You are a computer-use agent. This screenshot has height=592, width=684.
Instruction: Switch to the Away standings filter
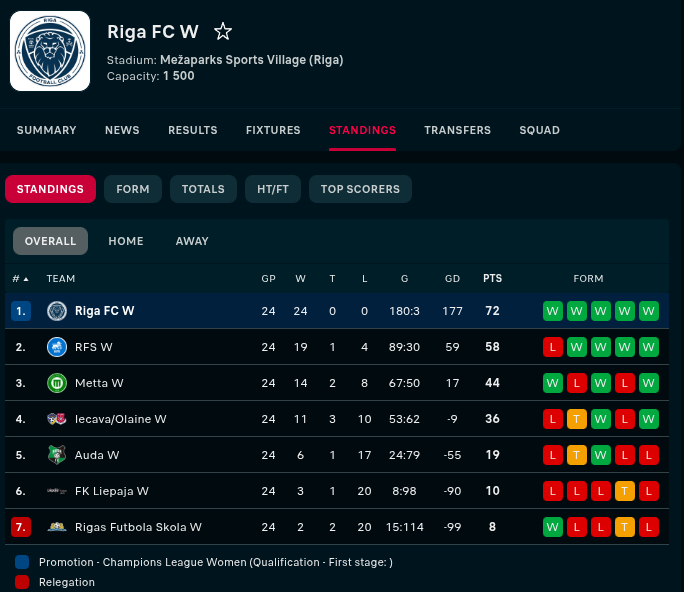tap(192, 241)
